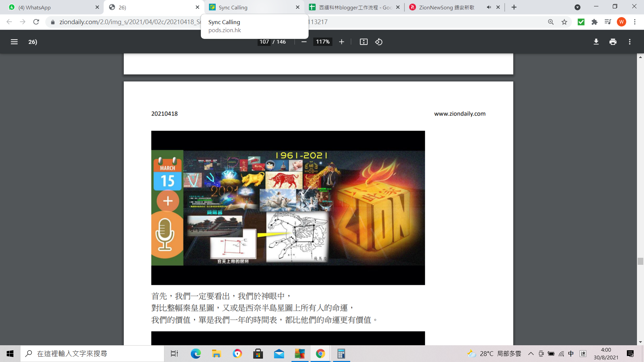Zoom out of the PDF document
This screenshot has width=644, height=362.
click(x=304, y=42)
